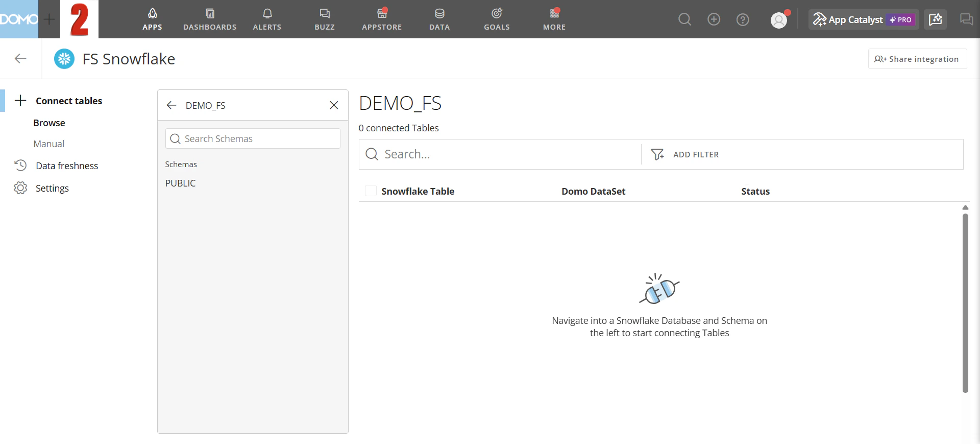Select Browse sub-item
Screen dimensions: 980x444
pos(49,123)
